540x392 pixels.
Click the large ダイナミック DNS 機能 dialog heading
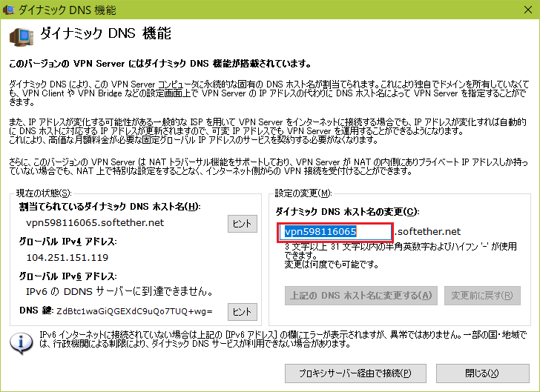(106, 34)
